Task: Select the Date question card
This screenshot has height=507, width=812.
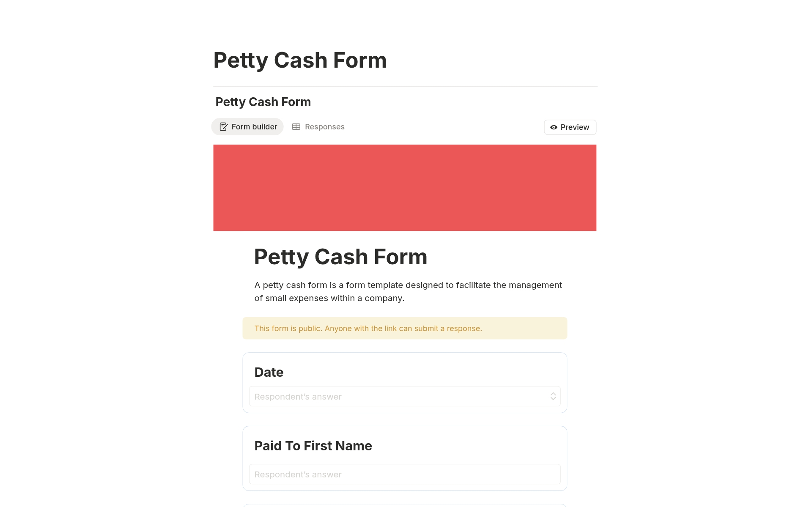Action: pyautogui.click(x=404, y=382)
